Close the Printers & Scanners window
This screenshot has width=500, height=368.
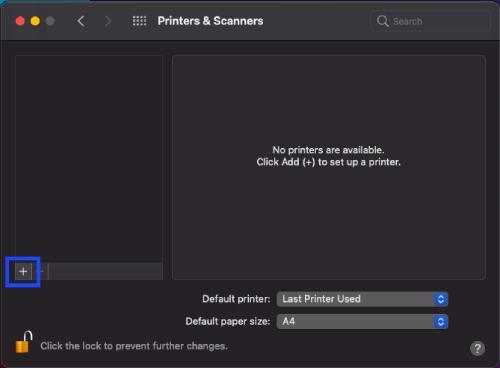20,21
